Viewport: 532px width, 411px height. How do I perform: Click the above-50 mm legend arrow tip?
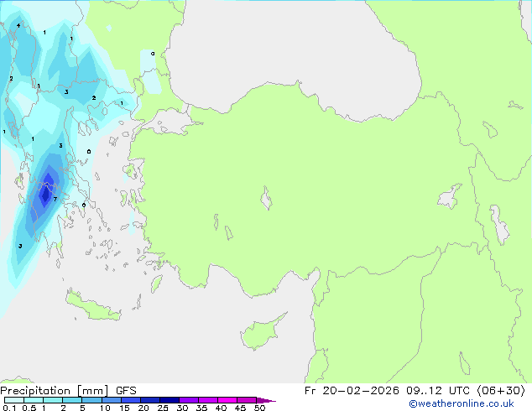pos(266,400)
